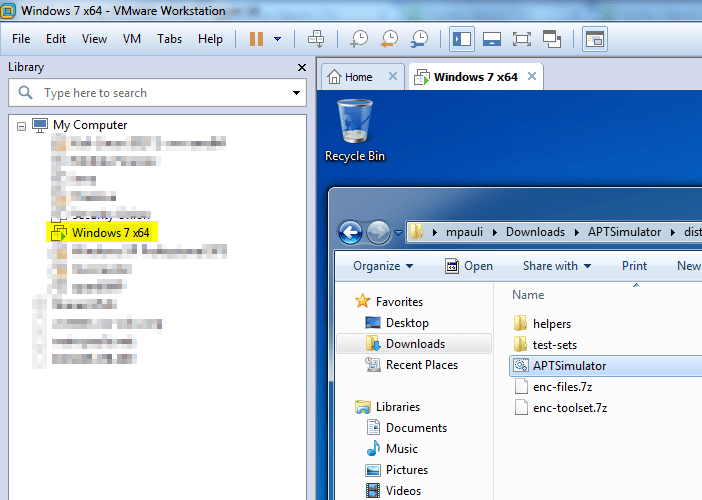Close the Home tab
Viewport: 702px width, 500px height.
393,76
